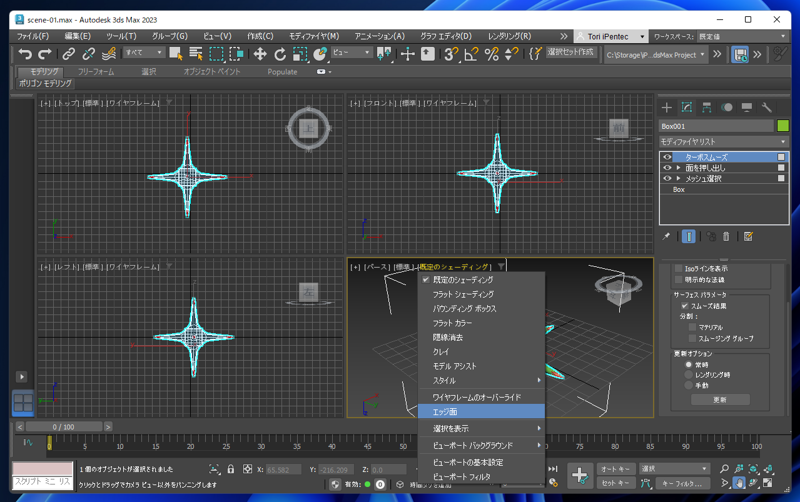
Task: Expand the 面を押し出し modifier arrow
Action: [679, 168]
